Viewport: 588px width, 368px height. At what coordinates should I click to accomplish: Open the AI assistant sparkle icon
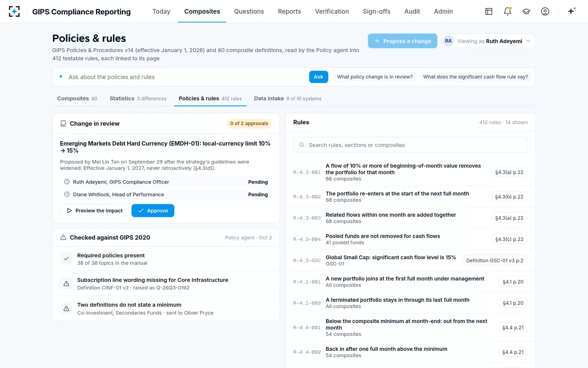click(572, 11)
